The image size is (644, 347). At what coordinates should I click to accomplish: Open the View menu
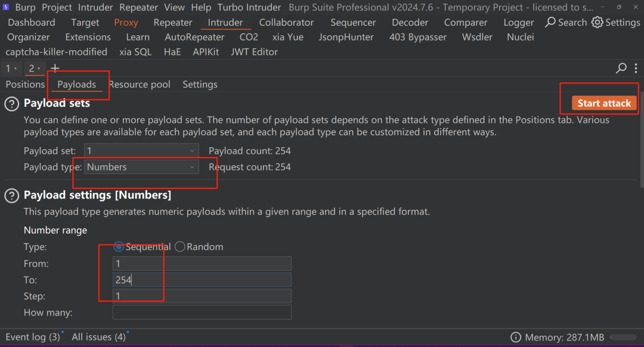174,7
